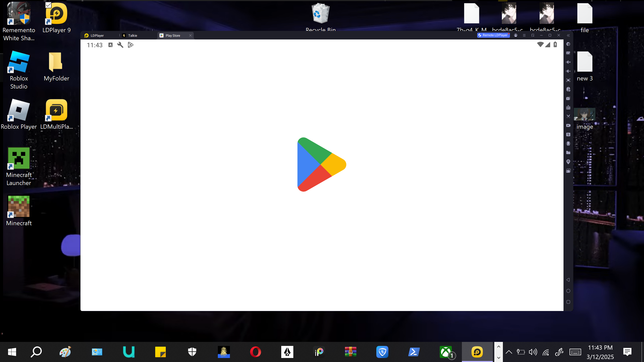Select Minecraft Launcher desktop shortcut
The width and height of the screenshot is (644, 362).
[19, 166]
